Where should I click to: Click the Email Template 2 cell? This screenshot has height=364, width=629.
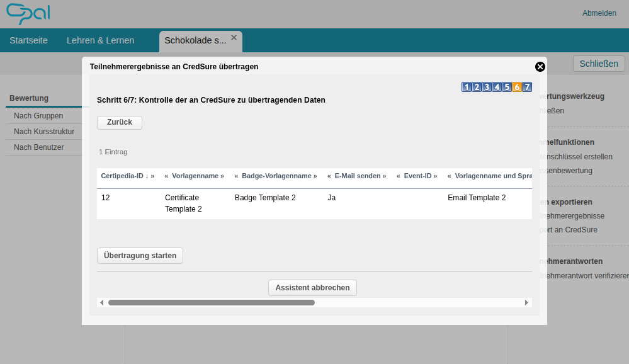(477, 198)
